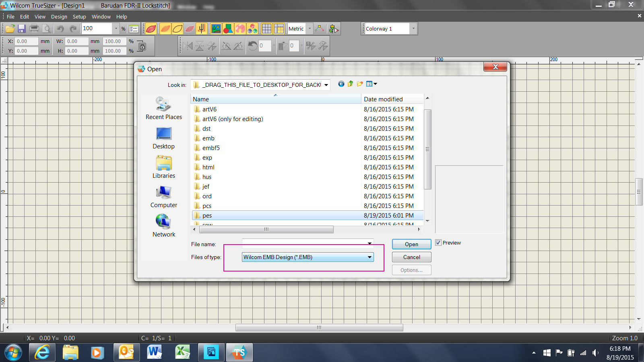The width and height of the screenshot is (644, 362).
Task: Expand the Files of type dropdown
Action: coord(369,257)
